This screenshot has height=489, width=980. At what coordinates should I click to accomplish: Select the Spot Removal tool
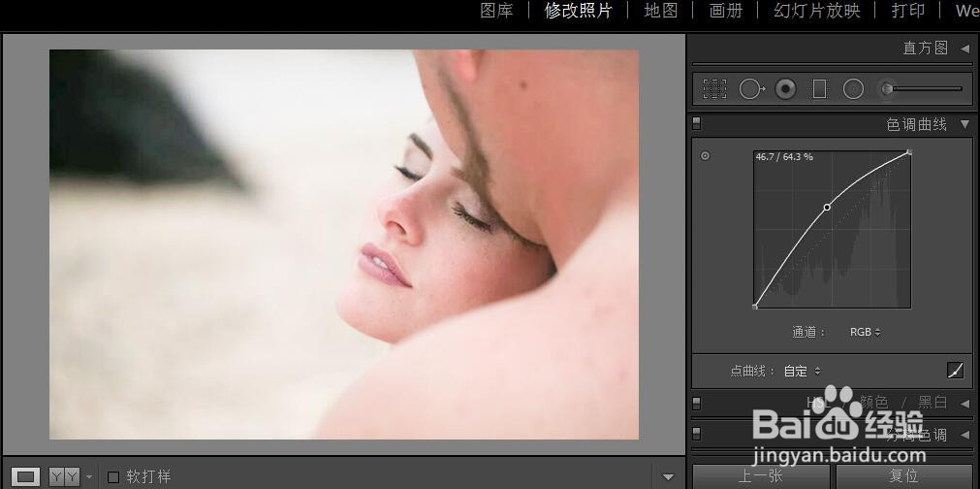(752, 89)
